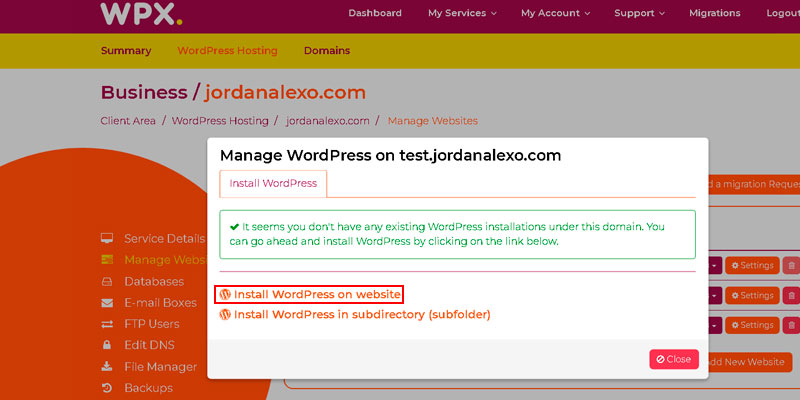Image resolution: width=800 pixels, height=400 pixels.
Task: Click trash icon in second website row
Action: pos(791,295)
